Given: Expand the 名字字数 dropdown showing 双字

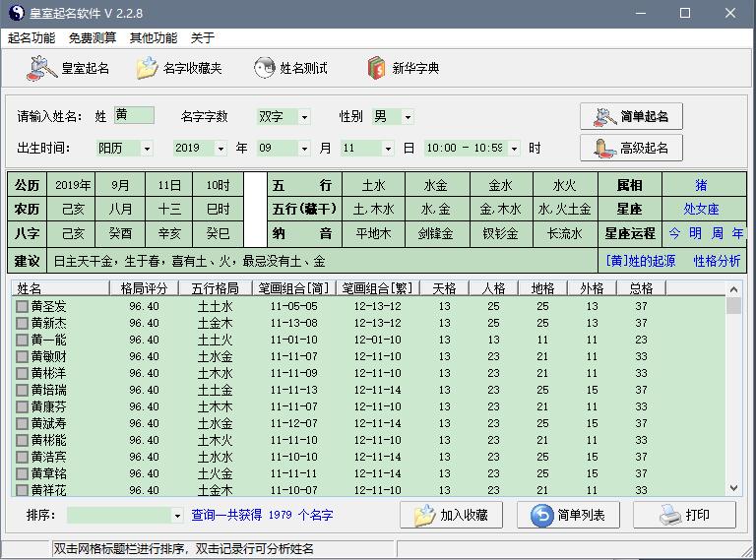Looking at the screenshot, I should 304,117.
